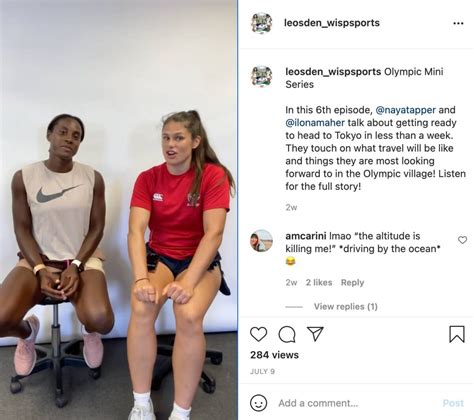The width and height of the screenshot is (474, 420).
Task: Open @ilonamaher mention link
Action: point(315,123)
